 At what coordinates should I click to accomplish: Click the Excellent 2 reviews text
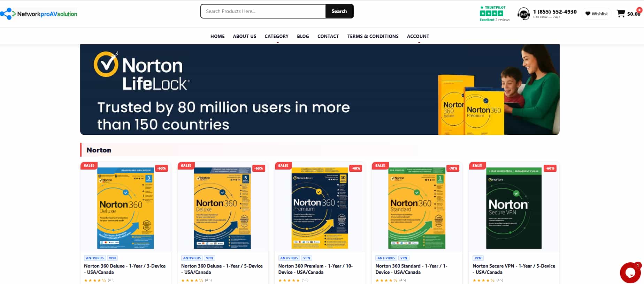coord(495,20)
